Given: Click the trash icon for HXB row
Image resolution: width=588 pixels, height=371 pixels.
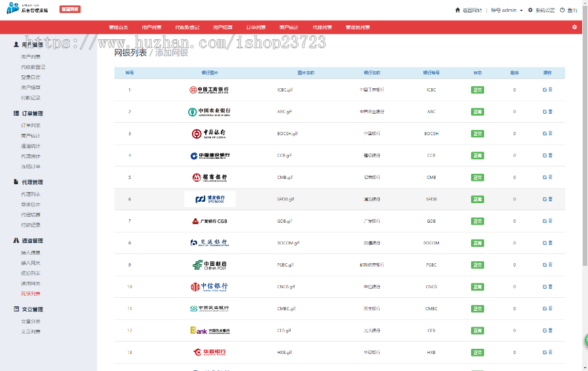Looking at the screenshot, I should point(550,352).
